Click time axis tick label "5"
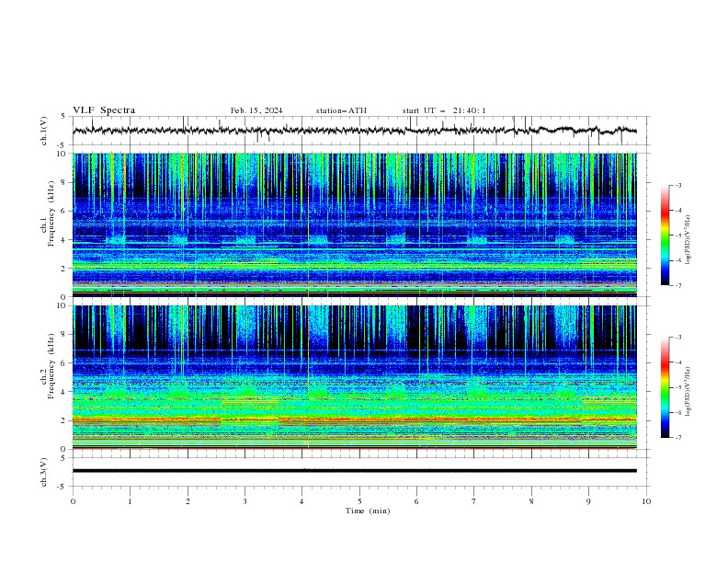 tap(359, 501)
